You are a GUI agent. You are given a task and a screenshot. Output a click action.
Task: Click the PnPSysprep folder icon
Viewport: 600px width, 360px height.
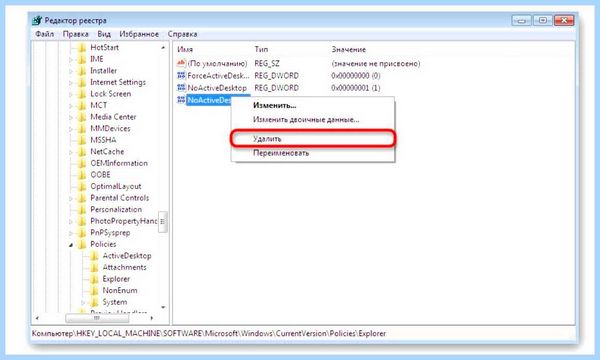point(82,233)
